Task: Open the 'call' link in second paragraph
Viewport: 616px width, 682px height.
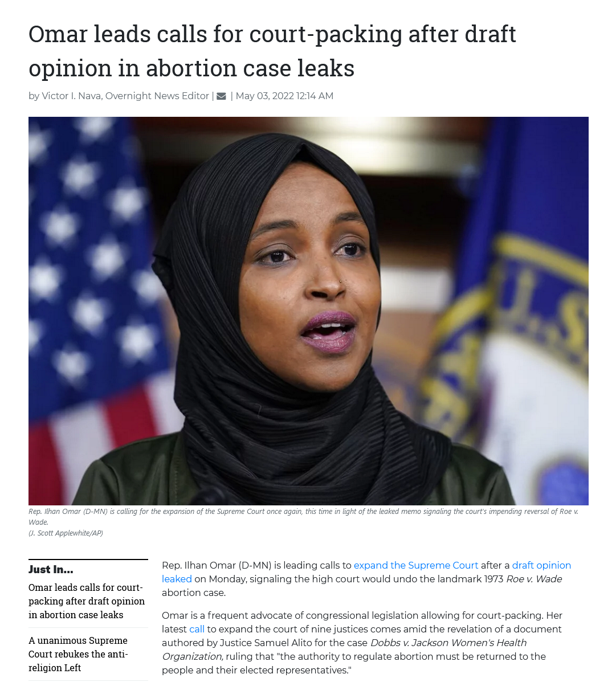Action: pos(197,629)
